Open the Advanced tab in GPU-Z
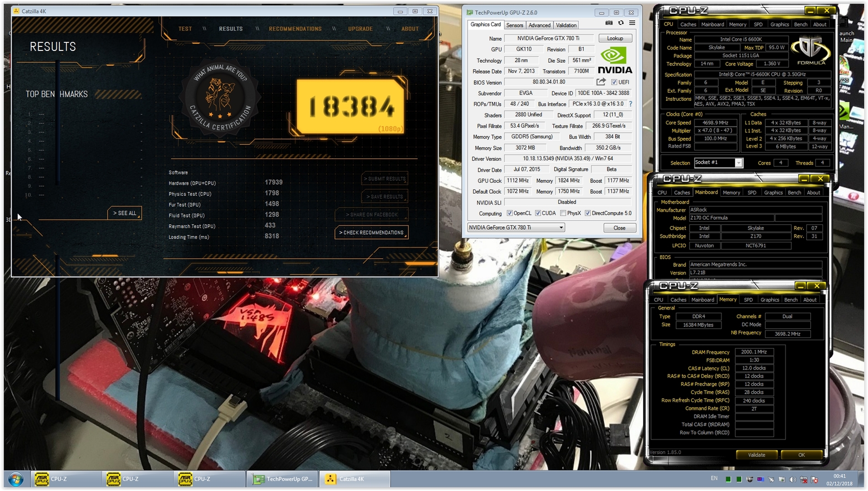 pyautogui.click(x=539, y=25)
